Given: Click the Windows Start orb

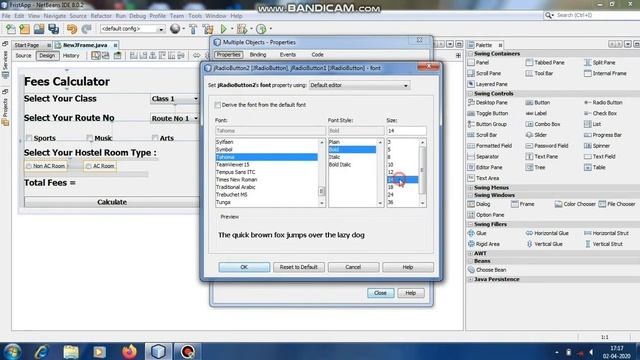Looking at the screenshot, I should pos(12,351).
